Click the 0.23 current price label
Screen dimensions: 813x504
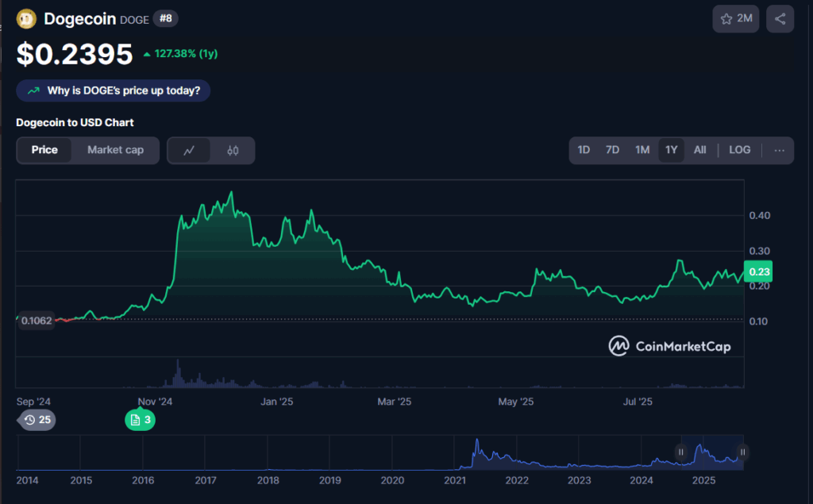point(758,271)
